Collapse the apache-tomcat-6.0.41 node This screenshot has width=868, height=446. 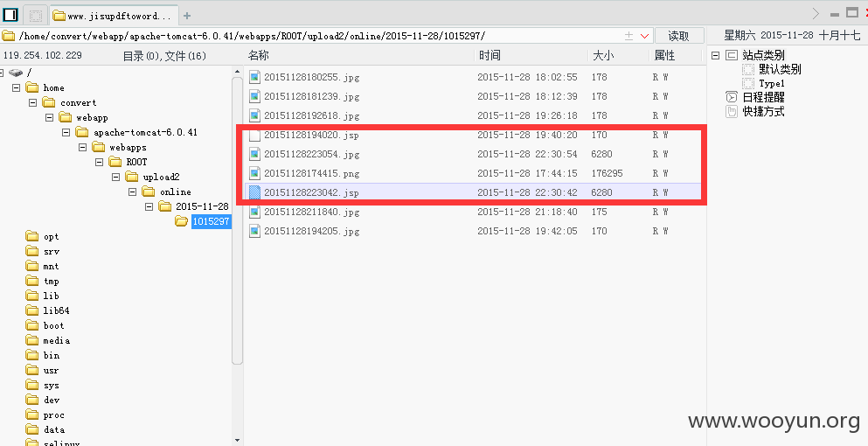click(x=66, y=132)
